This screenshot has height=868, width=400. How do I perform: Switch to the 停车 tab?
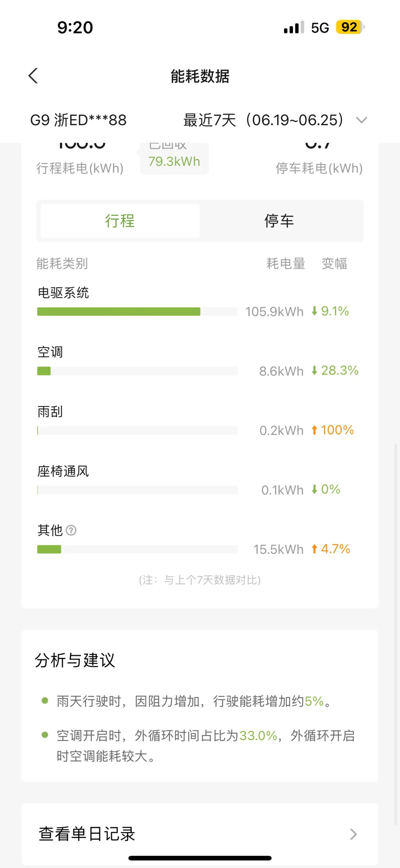279,221
